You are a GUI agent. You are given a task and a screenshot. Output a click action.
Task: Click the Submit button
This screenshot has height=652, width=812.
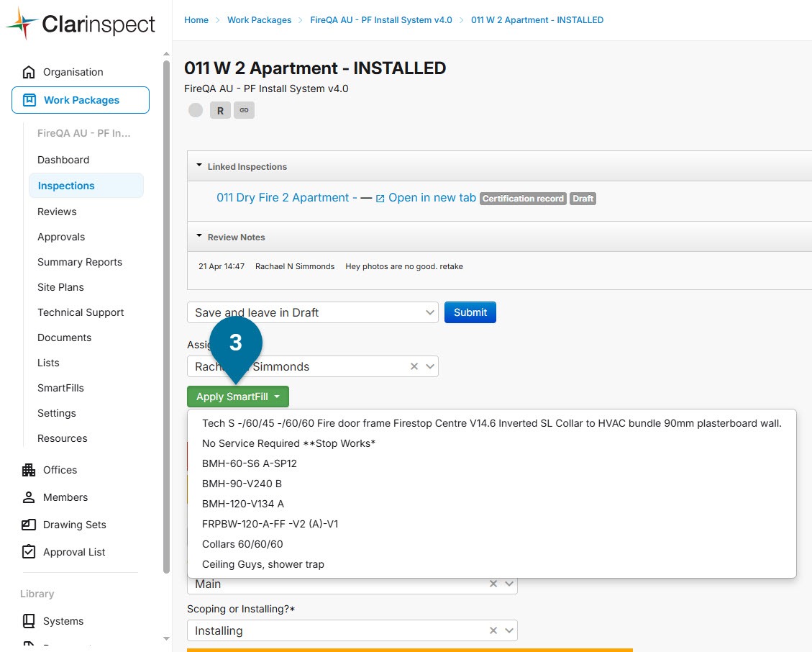point(470,312)
